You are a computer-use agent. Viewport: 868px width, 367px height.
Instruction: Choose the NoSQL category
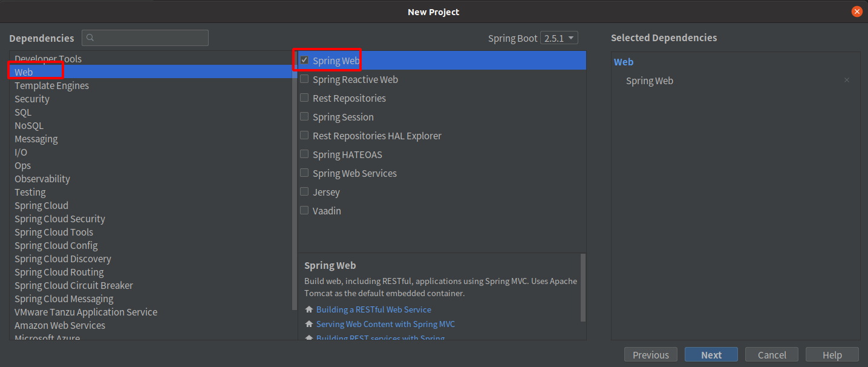tap(150, 125)
